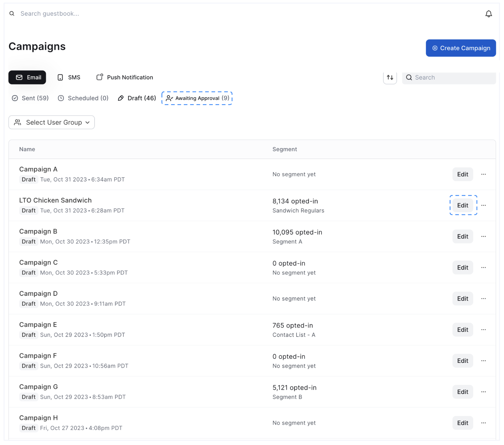
Task: Click the Push Notification icon
Action: click(100, 77)
